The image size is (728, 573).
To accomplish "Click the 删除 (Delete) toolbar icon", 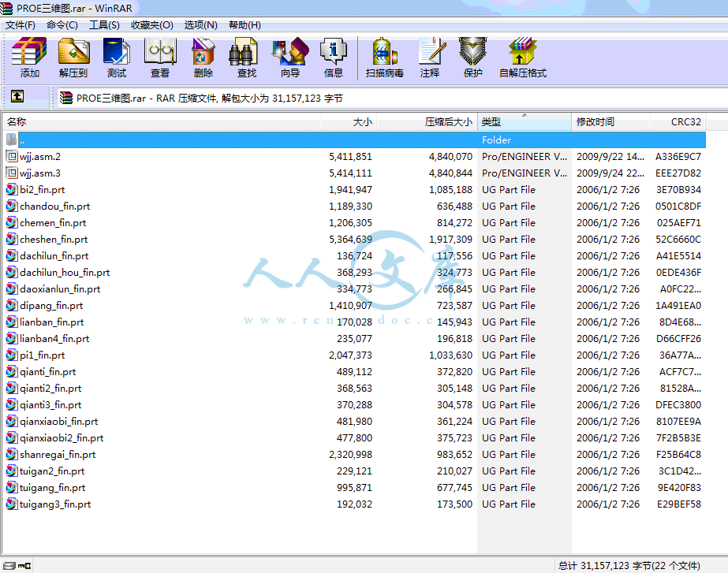I will coord(203,51).
